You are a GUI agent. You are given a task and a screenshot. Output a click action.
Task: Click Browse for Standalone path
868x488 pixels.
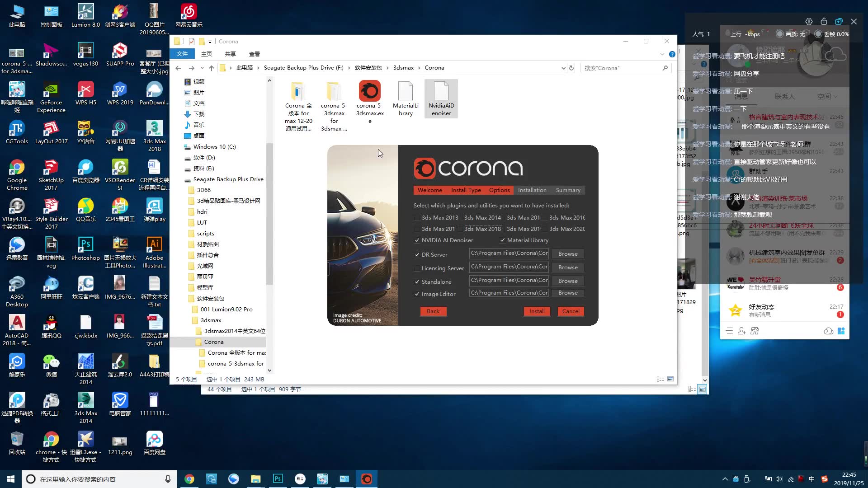point(568,281)
